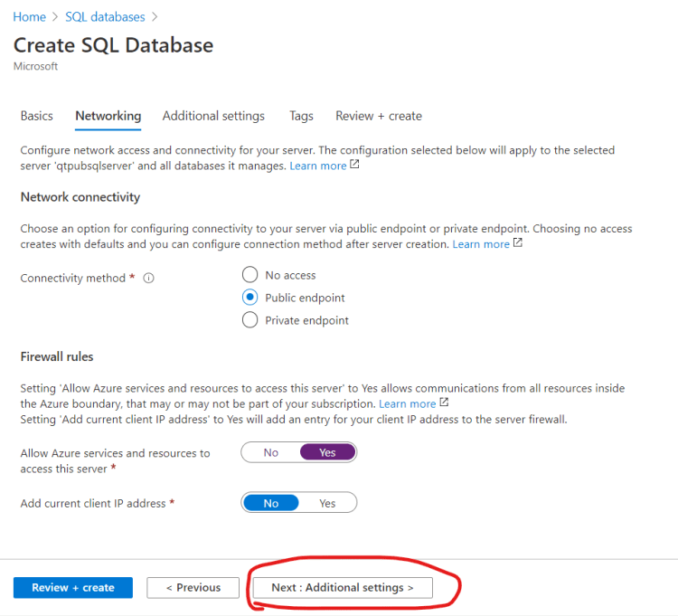Click the Connectivity method info icon

pyautogui.click(x=149, y=279)
